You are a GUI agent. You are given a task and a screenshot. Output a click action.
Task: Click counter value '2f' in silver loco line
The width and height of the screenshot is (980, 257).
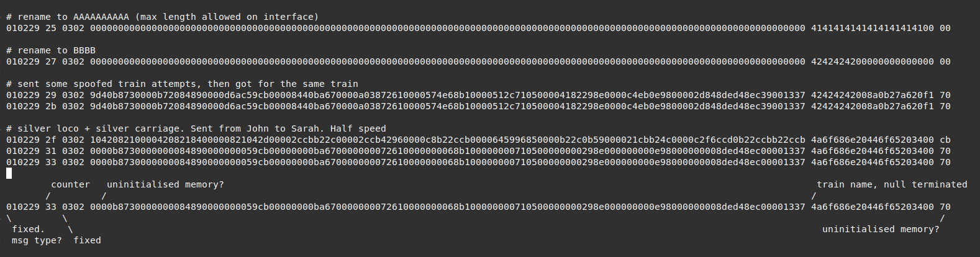tap(51, 140)
